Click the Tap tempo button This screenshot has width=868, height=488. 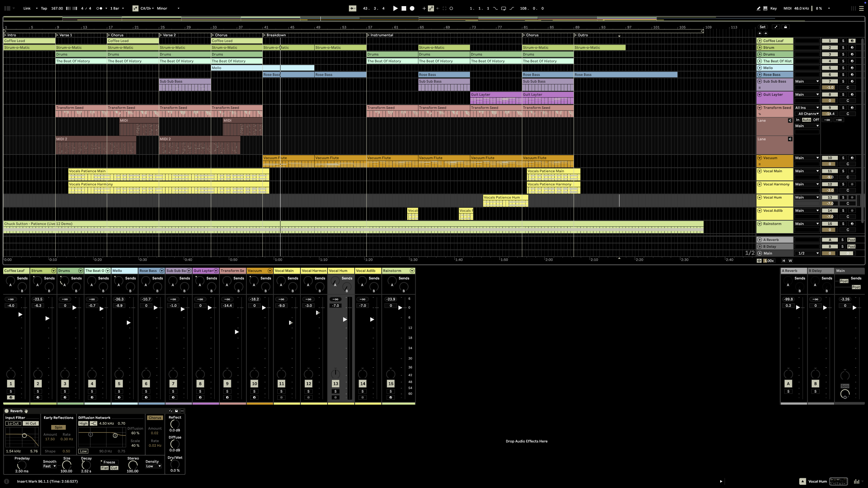pos(44,8)
